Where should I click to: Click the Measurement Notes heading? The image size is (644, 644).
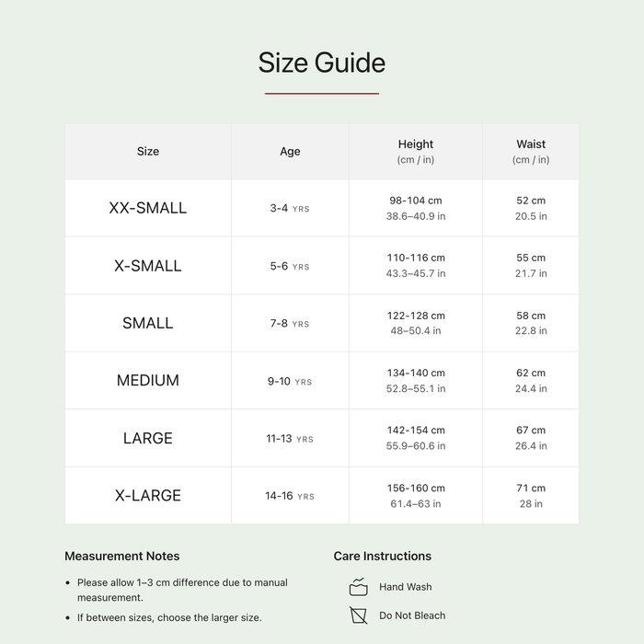coord(122,556)
